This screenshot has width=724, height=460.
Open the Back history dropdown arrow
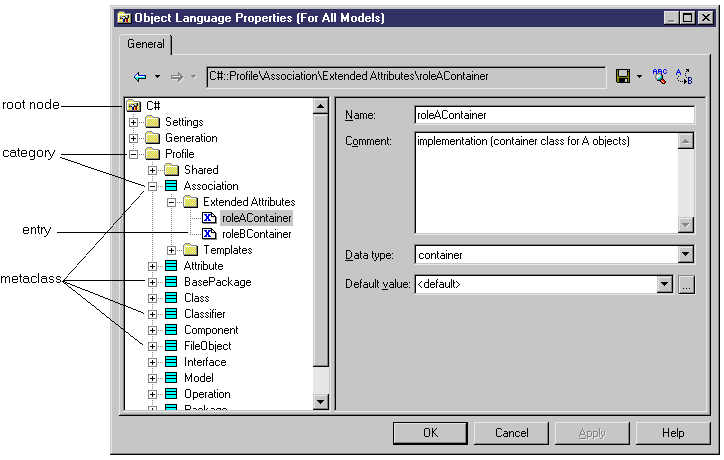point(157,77)
